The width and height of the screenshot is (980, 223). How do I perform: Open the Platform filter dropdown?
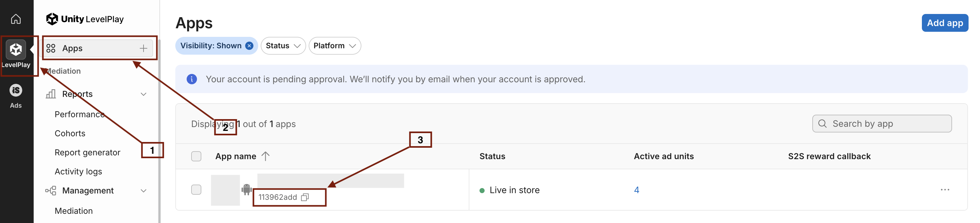(334, 46)
